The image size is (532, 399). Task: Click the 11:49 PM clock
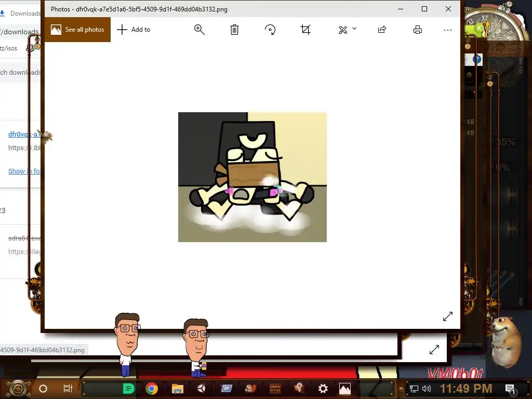pos(466,389)
